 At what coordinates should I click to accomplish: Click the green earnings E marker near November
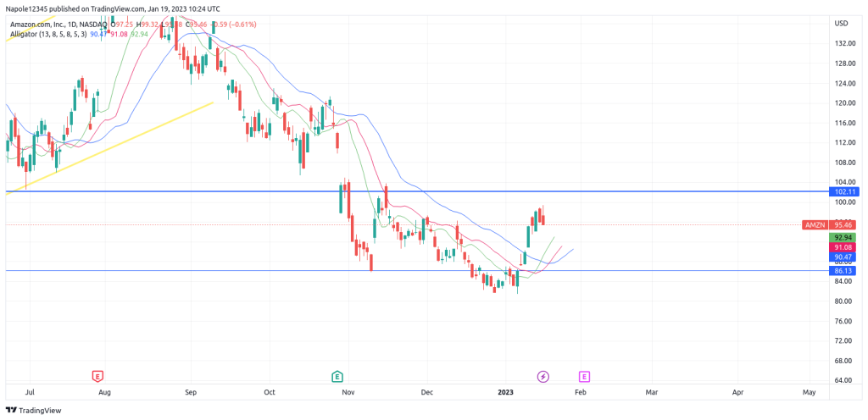(x=337, y=376)
